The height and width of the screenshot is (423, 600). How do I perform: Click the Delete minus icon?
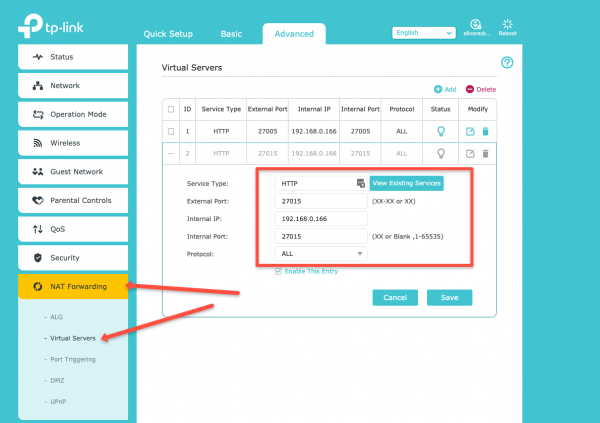[470, 90]
